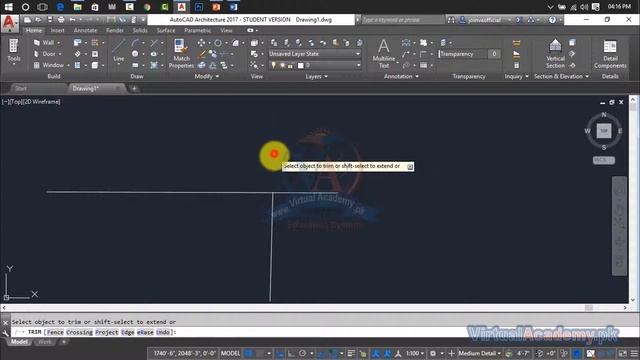Select the Line draw tool
The width and height of the screenshot is (640, 360).
tap(118, 51)
